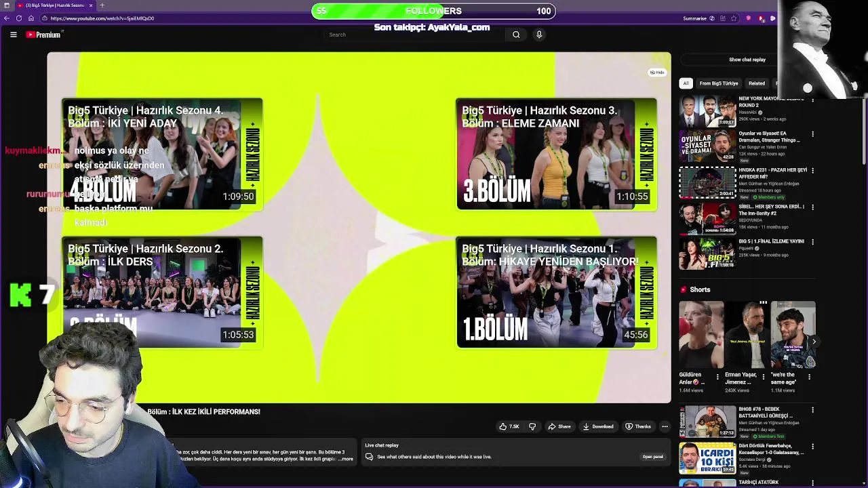Open the Share dialog
The width and height of the screenshot is (868, 488).
click(x=559, y=426)
